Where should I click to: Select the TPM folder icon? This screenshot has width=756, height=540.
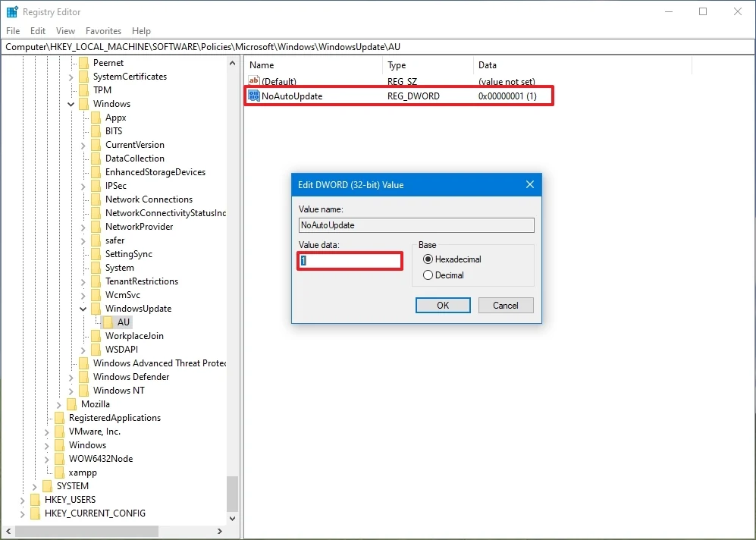tap(84, 90)
